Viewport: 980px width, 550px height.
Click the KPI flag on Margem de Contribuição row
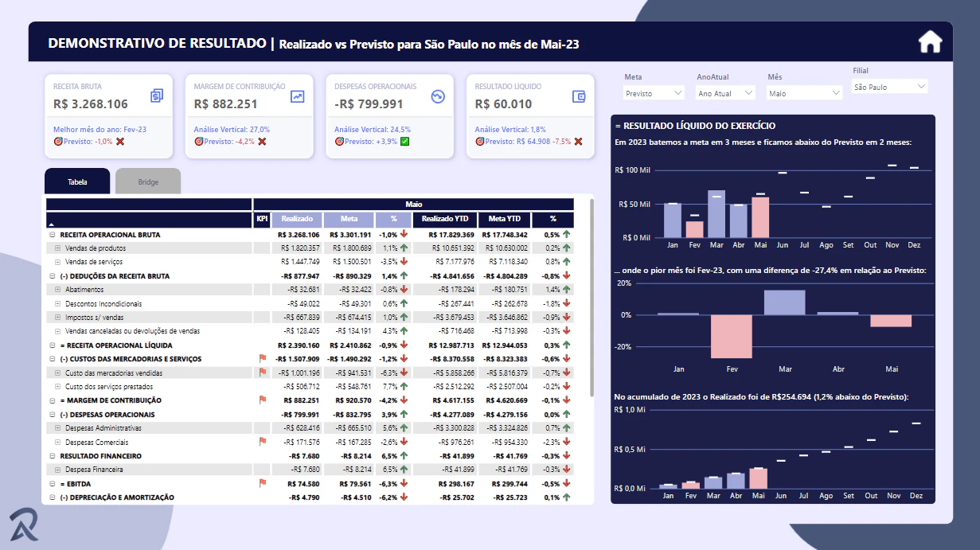coord(262,400)
